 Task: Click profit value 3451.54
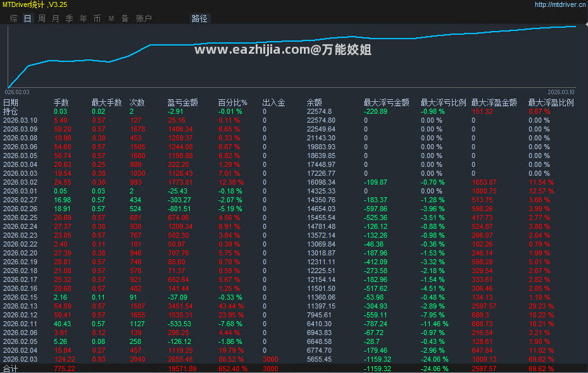coord(180,307)
